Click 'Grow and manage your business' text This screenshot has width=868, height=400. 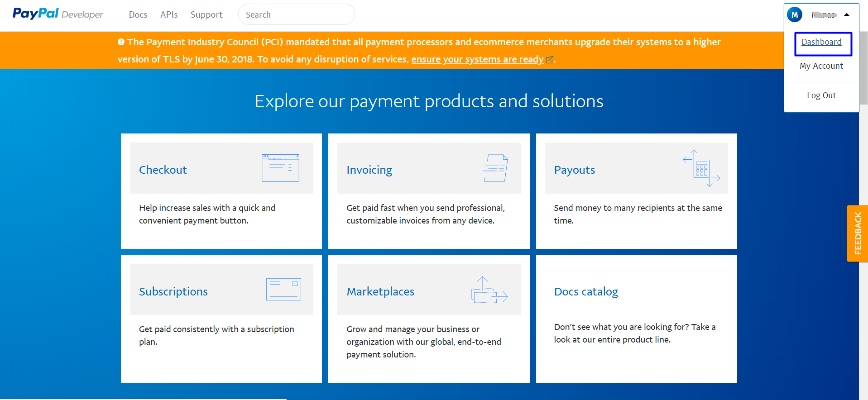[424, 342]
